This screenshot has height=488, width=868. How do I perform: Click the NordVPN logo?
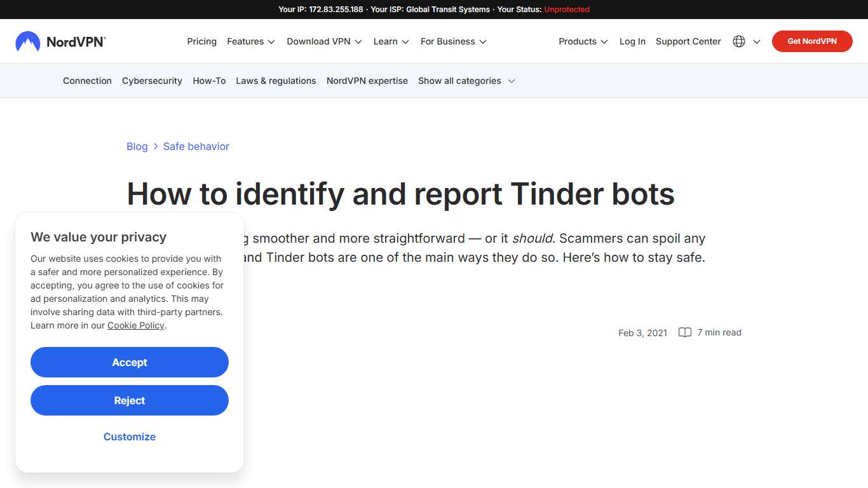point(60,41)
